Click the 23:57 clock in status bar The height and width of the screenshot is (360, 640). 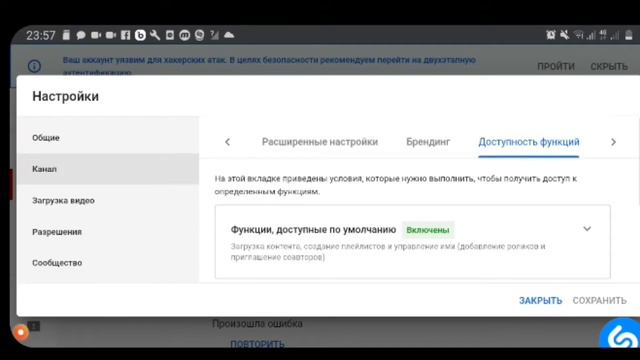click(x=41, y=36)
